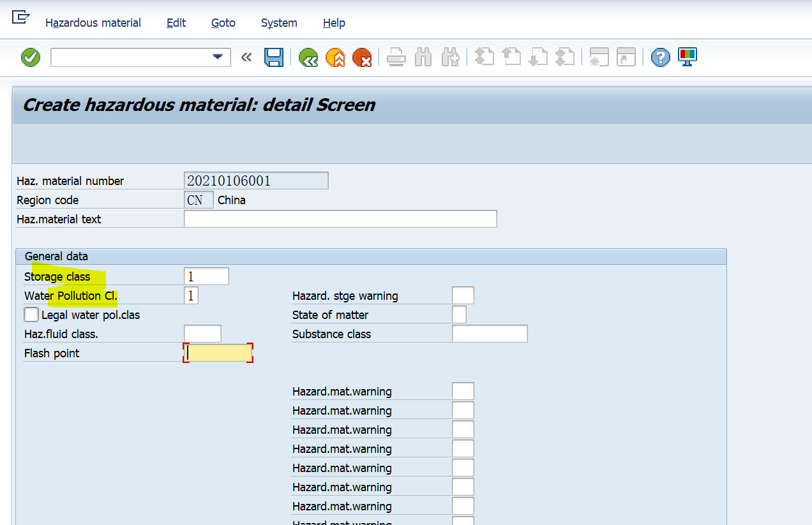Image resolution: width=812 pixels, height=525 pixels.
Task: Click the Next Page icon
Action: click(538, 57)
